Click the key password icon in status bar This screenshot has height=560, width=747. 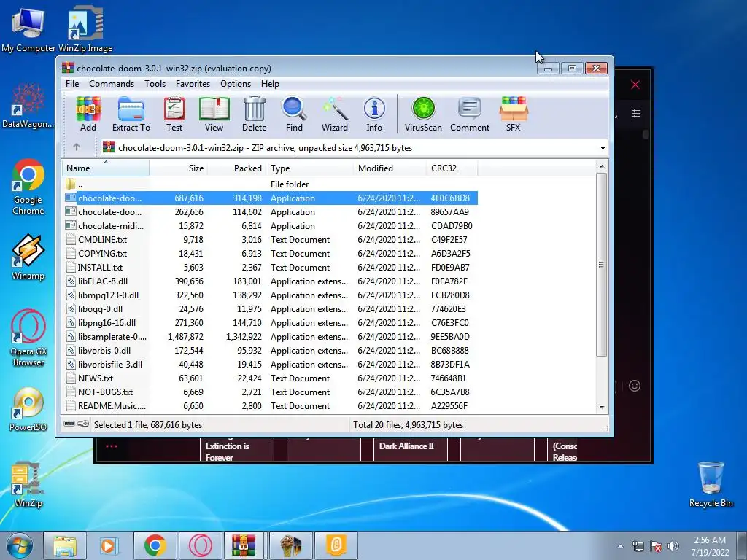click(x=83, y=424)
